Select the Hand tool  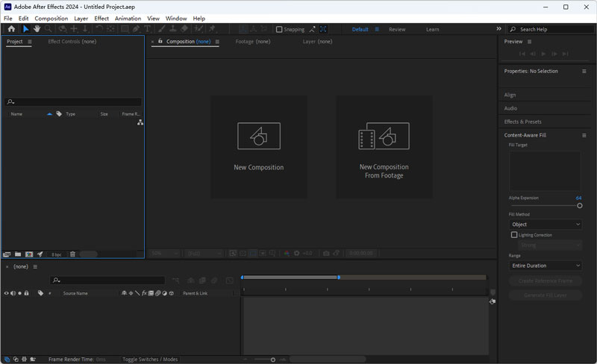tap(37, 29)
